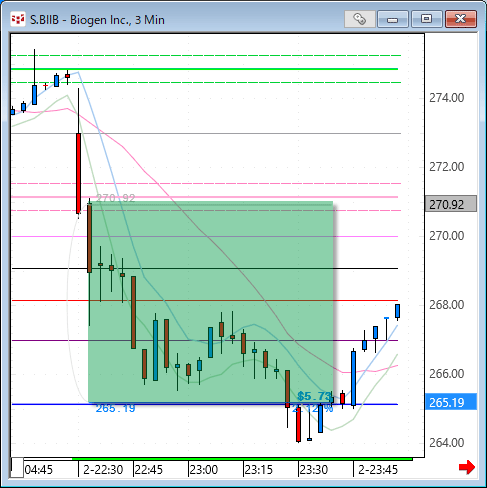
Task: Click the 04:45 time axis label
Action: point(39,470)
